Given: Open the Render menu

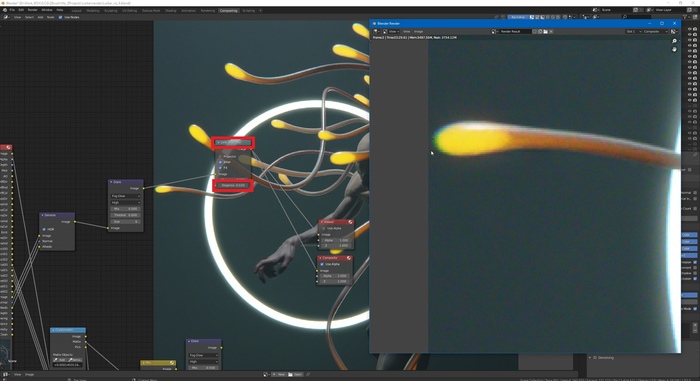Looking at the screenshot, I should 33,10.
